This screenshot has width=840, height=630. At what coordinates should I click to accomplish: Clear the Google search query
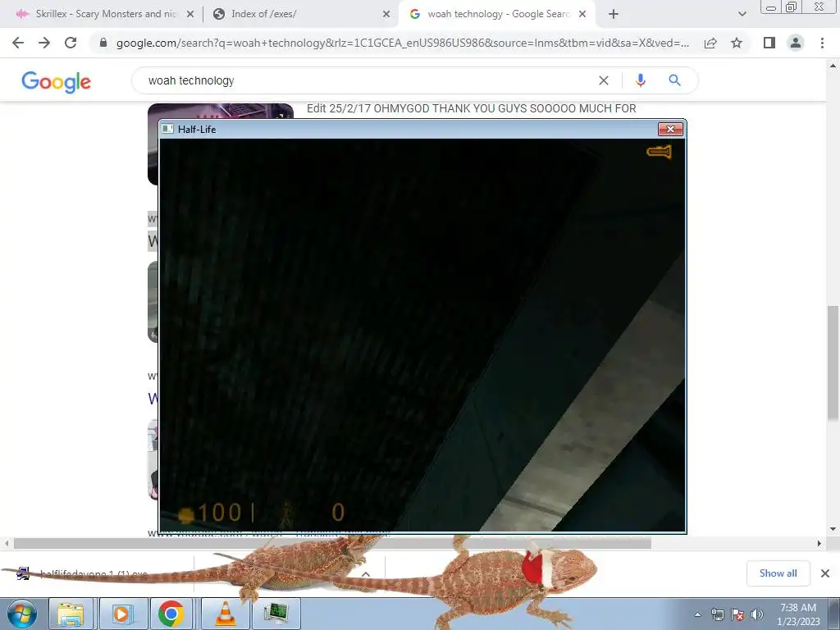click(x=604, y=80)
